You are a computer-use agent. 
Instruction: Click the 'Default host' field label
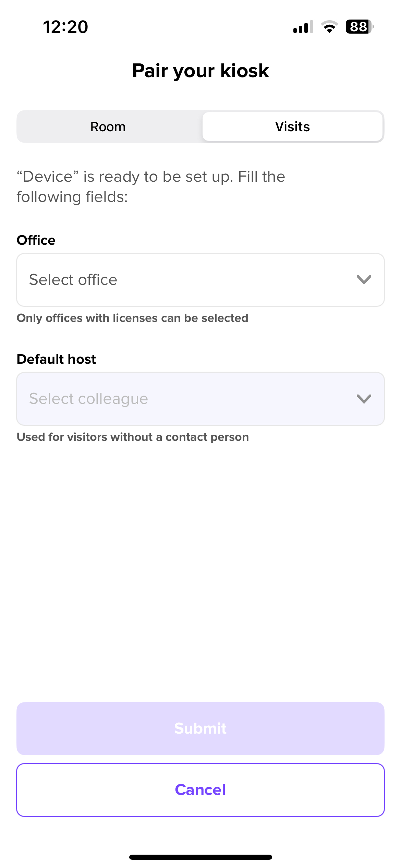[x=56, y=359]
